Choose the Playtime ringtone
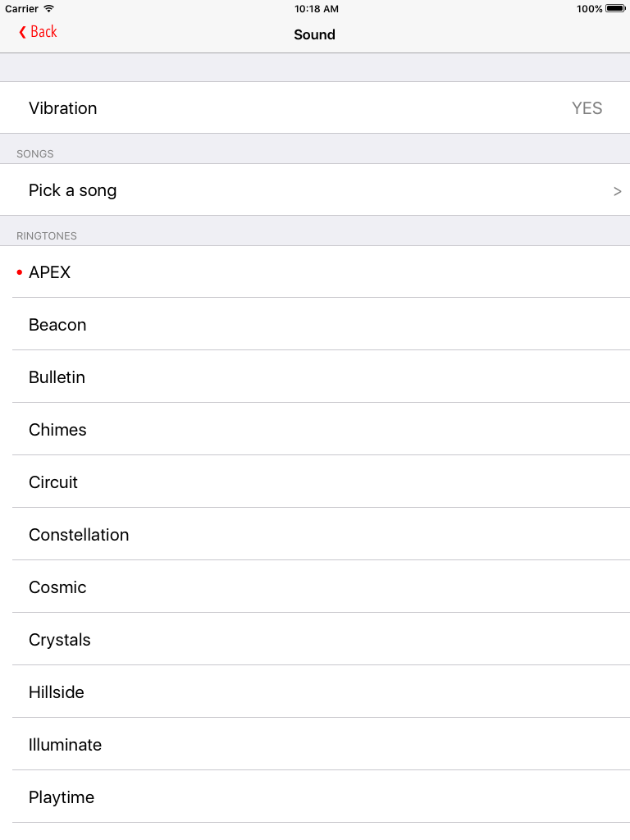 click(62, 797)
